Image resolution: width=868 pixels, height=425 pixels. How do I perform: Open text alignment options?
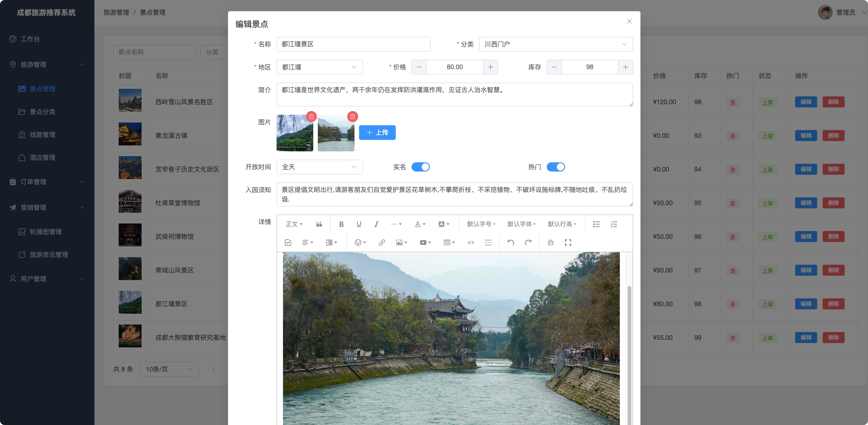[x=307, y=242]
